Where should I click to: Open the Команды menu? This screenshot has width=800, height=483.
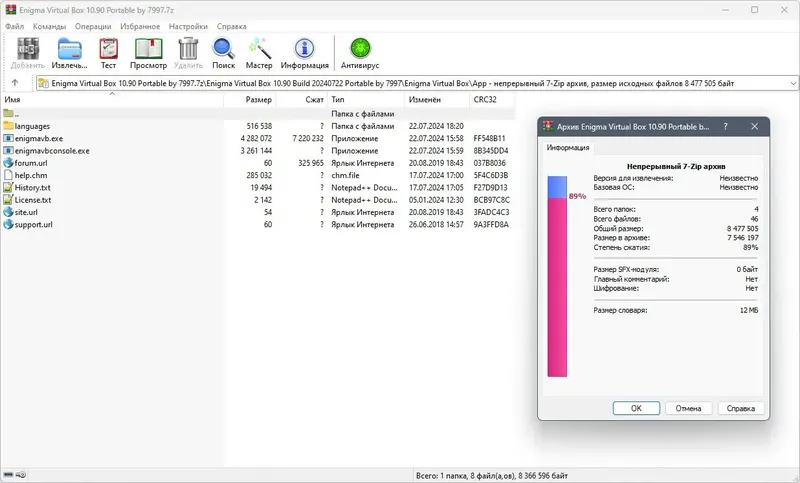coord(49,26)
